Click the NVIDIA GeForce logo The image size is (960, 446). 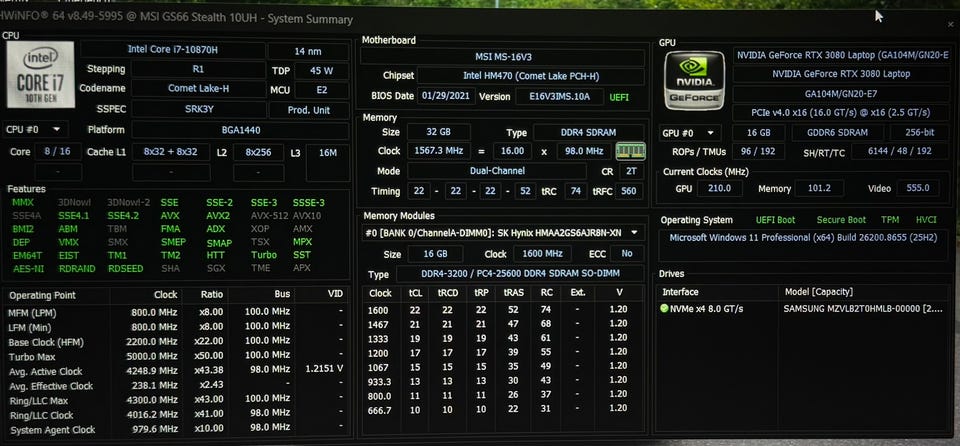694,80
